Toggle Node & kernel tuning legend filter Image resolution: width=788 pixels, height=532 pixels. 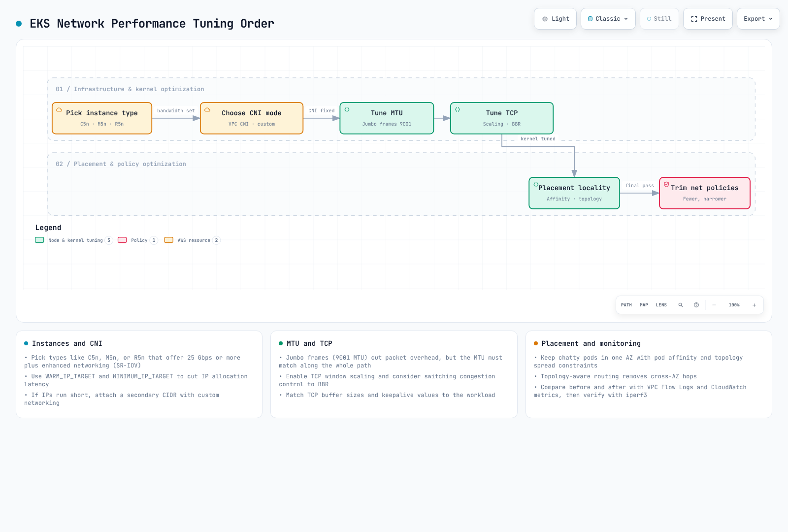point(74,240)
